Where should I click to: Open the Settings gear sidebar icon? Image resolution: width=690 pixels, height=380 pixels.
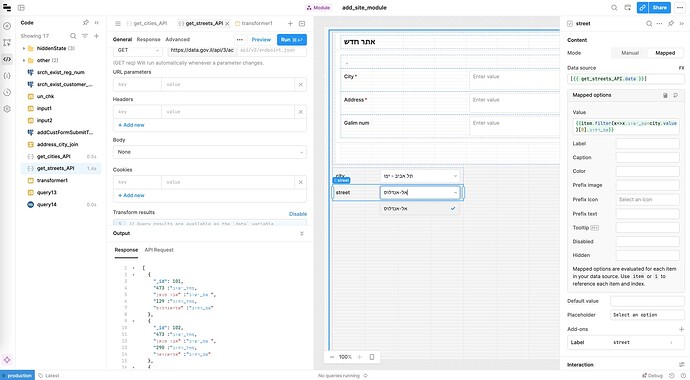click(x=7, y=109)
